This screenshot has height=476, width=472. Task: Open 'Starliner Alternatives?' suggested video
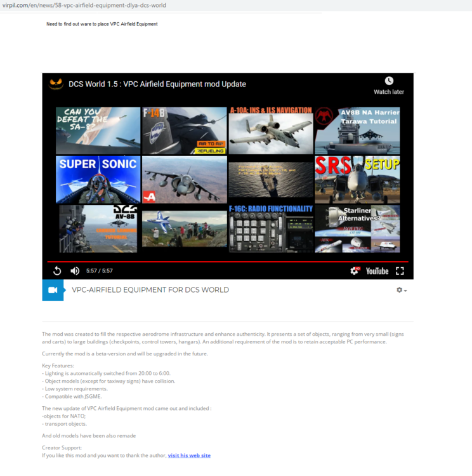(x=357, y=228)
